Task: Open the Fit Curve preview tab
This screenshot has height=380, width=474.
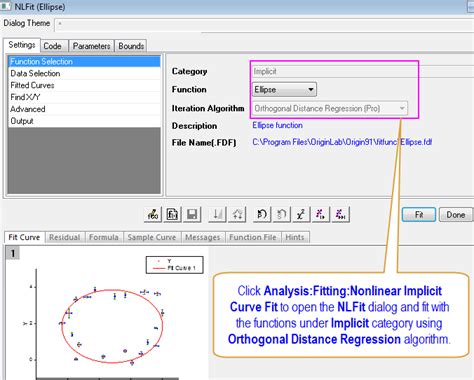Action: (x=24, y=237)
